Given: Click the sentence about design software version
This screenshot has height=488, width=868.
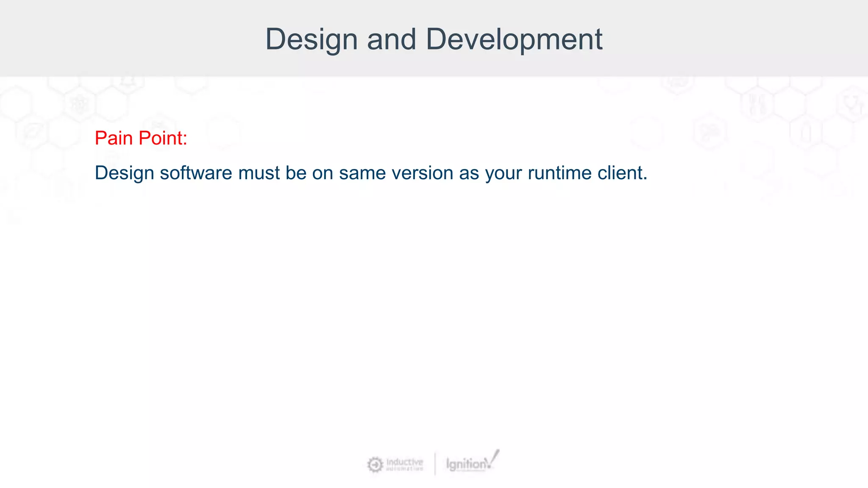Looking at the screenshot, I should coord(371,173).
